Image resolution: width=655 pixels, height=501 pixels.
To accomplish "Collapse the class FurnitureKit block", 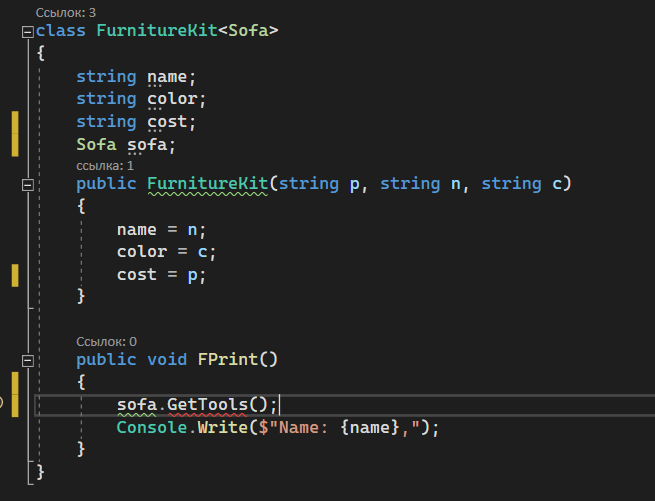I will (28, 32).
